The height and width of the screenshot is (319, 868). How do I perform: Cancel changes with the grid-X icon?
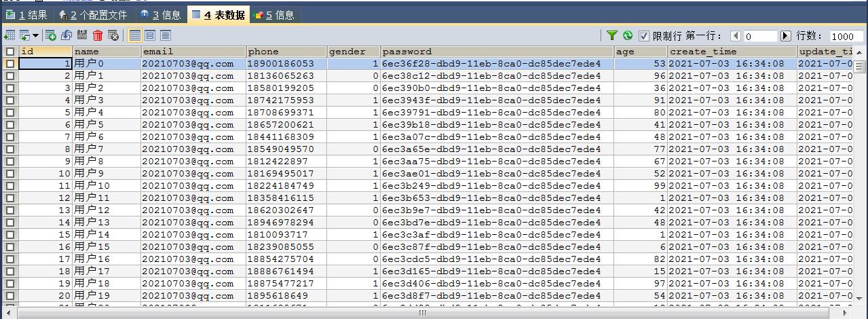tap(113, 35)
